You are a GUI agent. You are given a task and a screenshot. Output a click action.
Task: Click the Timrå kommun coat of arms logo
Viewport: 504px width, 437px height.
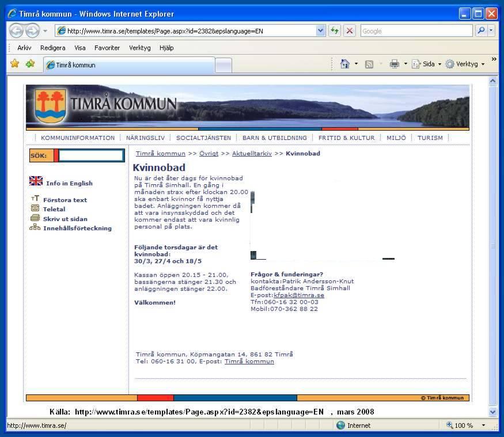point(51,106)
